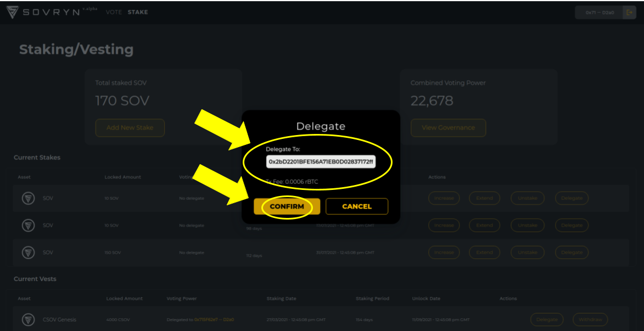Click Increase in the 98 days stake row
Image resolution: width=644 pixels, height=331 pixels.
tap(444, 226)
